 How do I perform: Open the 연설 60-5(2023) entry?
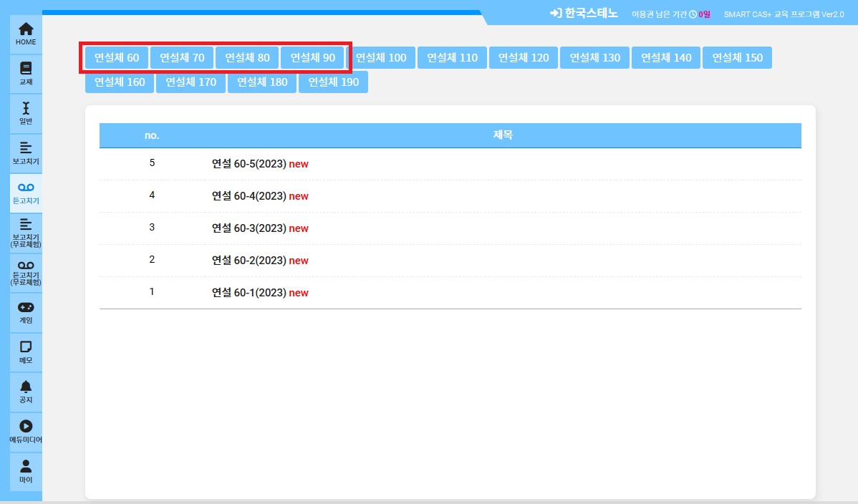click(x=249, y=164)
